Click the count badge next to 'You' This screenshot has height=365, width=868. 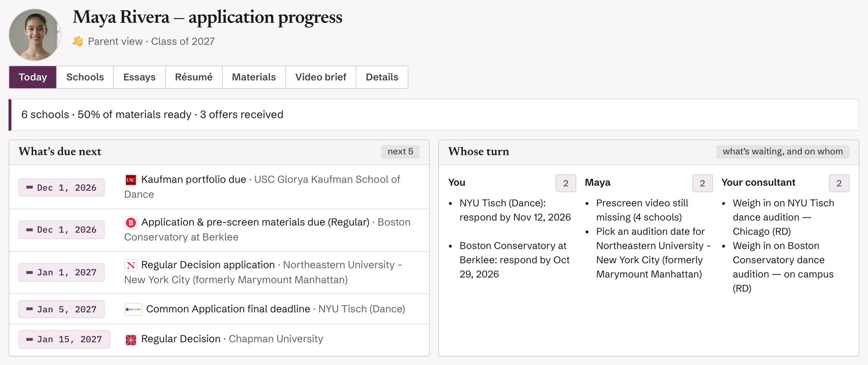coord(566,183)
